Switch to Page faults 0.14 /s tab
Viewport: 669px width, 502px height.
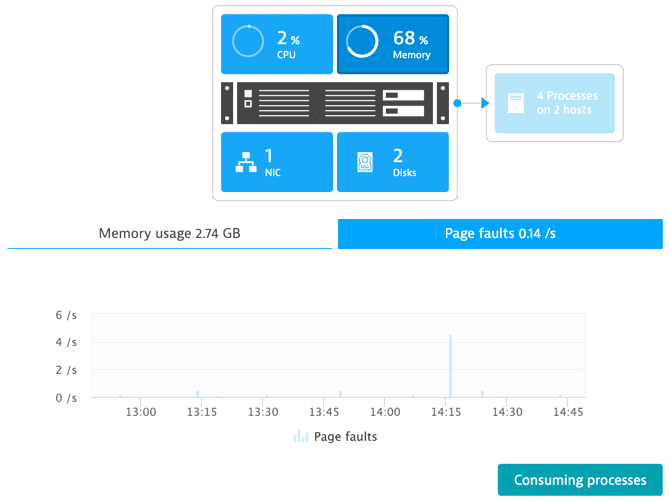[x=500, y=234]
